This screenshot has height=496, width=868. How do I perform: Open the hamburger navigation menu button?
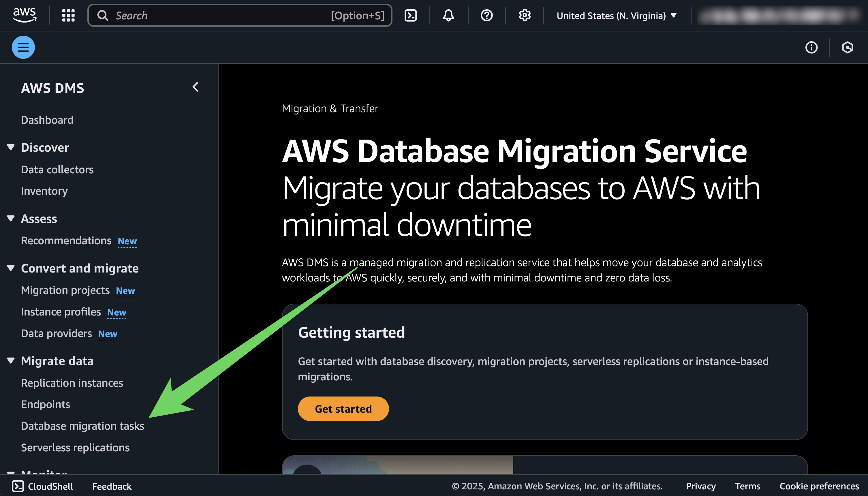pyautogui.click(x=23, y=47)
